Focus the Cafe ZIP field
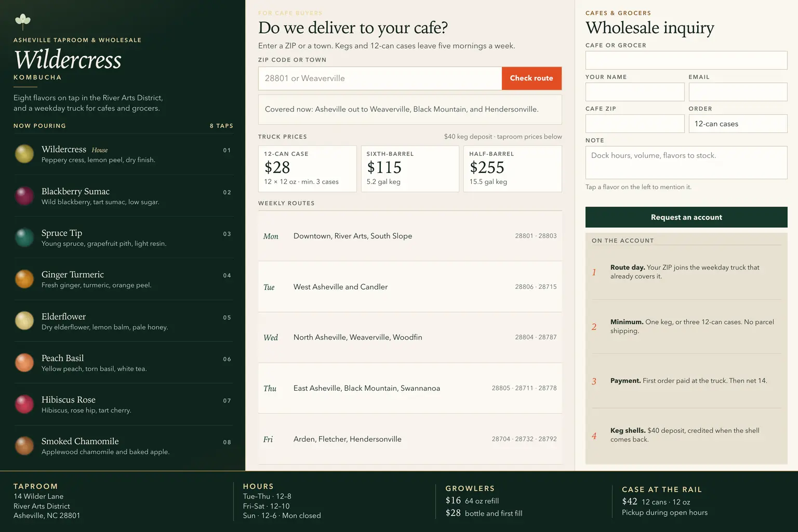Viewport: 798px width, 532px height. click(x=635, y=124)
